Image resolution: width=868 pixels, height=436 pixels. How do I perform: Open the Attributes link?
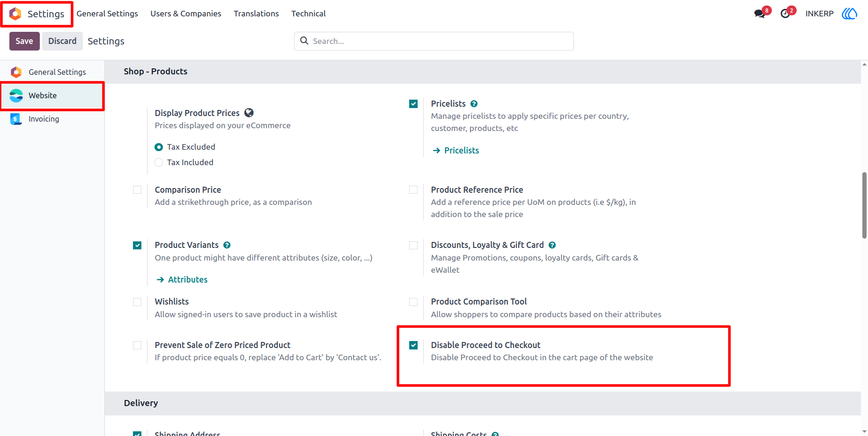click(188, 280)
